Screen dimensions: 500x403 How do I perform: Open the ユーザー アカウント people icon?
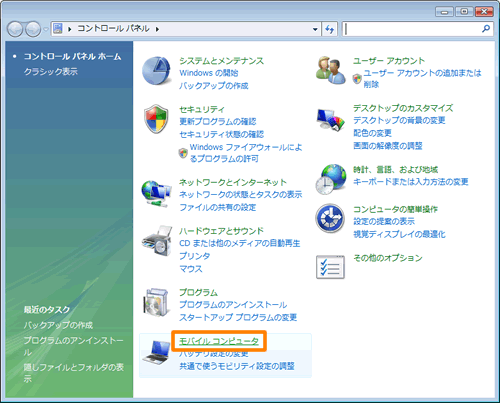[331, 70]
